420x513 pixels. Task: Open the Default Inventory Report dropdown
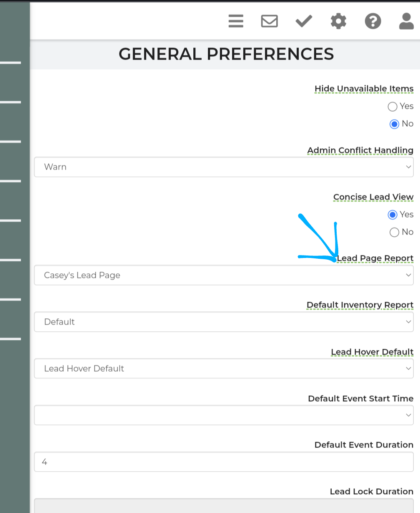(x=224, y=322)
